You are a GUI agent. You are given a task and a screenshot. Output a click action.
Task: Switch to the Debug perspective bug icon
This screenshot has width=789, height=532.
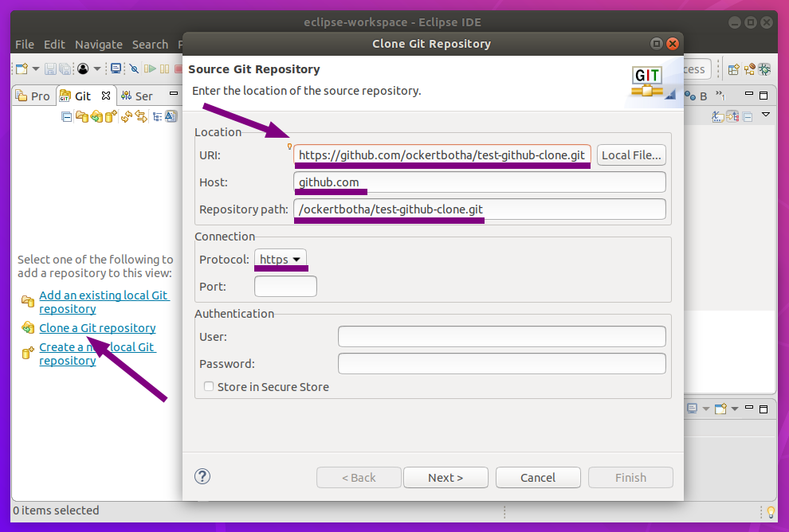point(764,69)
